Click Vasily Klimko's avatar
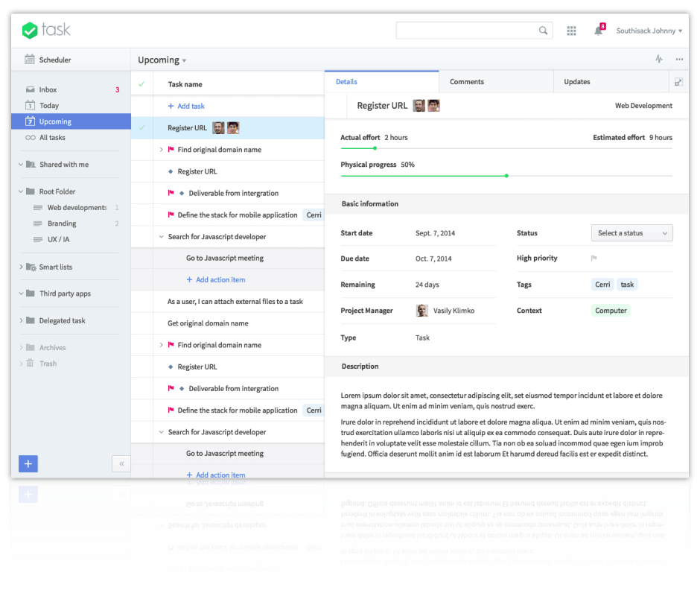The image size is (700, 596). 422,311
